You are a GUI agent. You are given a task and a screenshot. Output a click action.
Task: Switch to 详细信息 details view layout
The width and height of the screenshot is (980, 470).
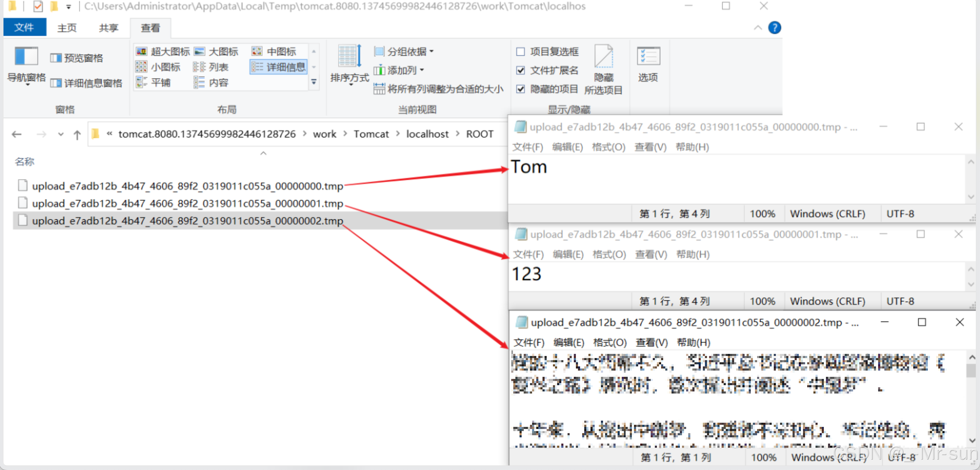coord(279,67)
